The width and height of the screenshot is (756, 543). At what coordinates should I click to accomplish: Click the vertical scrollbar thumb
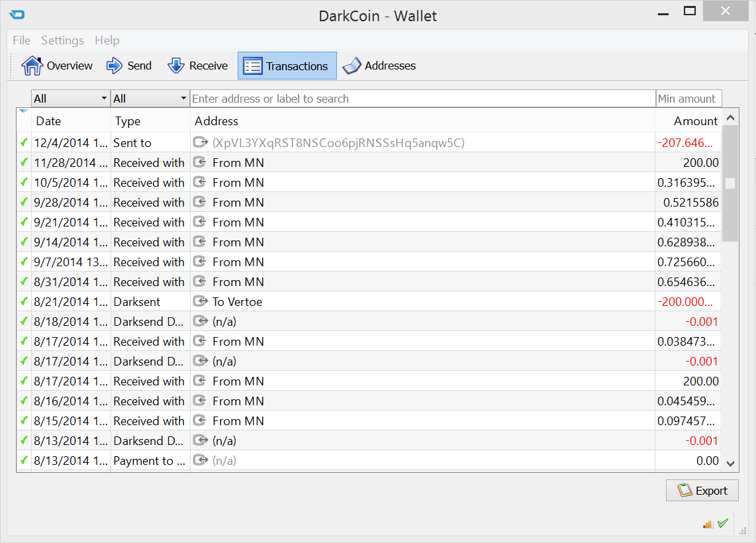[730, 183]
